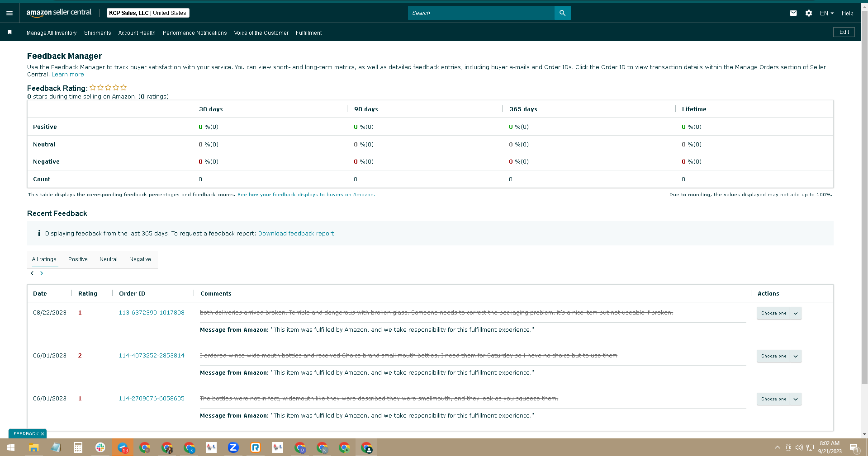This screenshot has height=456, width=868.
Task: Switch to the Neutral feedback tab
Action: (x=109, y=259)
